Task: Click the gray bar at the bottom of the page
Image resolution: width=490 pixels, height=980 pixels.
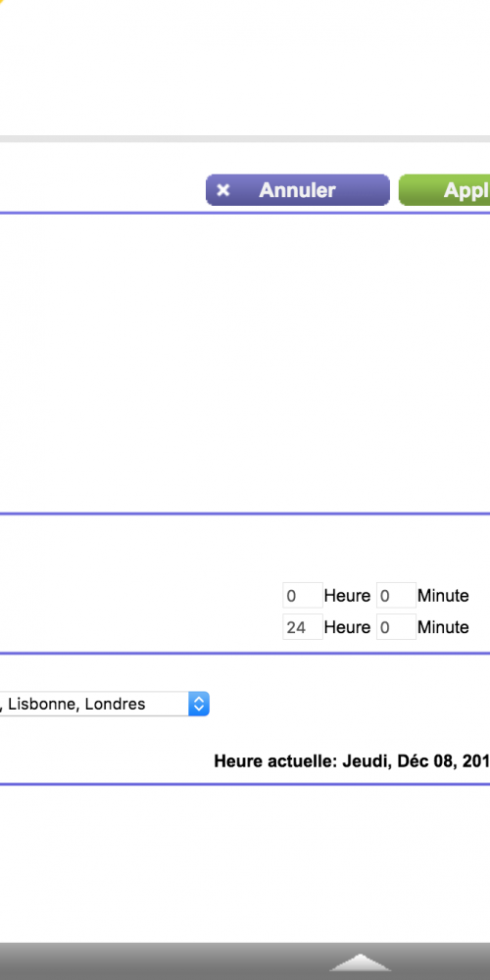Action: [x=245, y=961]
